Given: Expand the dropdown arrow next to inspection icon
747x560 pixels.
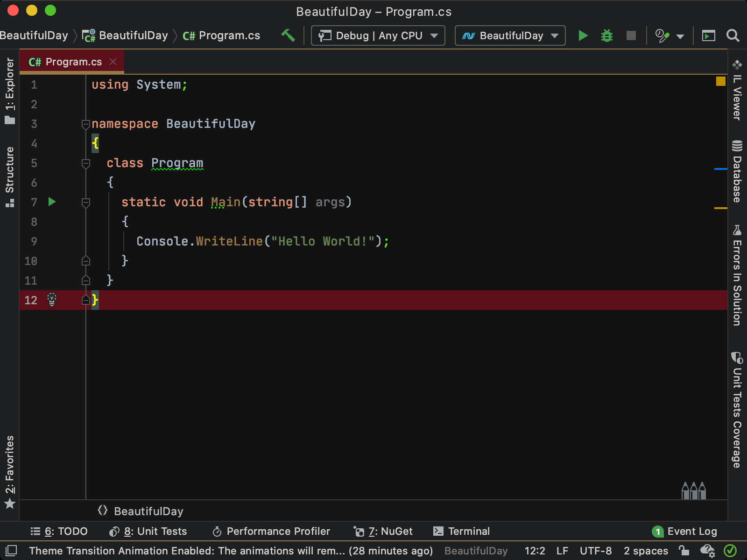Looking at the screenshot, I should (680, 36).
